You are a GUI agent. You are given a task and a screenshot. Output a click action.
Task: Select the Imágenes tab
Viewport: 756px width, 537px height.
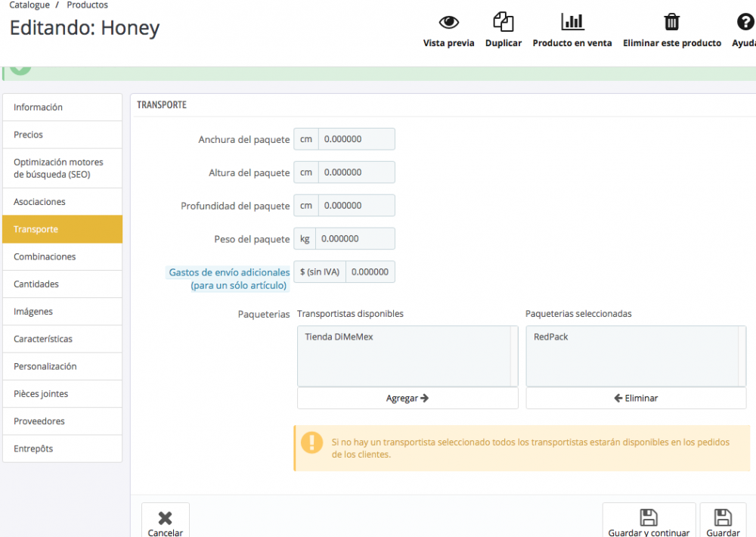(62, 312)
